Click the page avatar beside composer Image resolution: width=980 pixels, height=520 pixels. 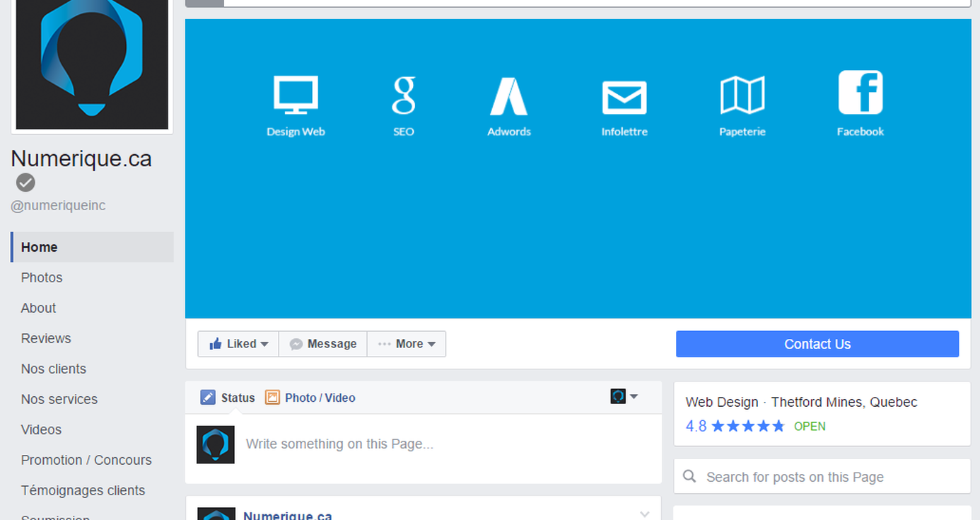[216, 444]
